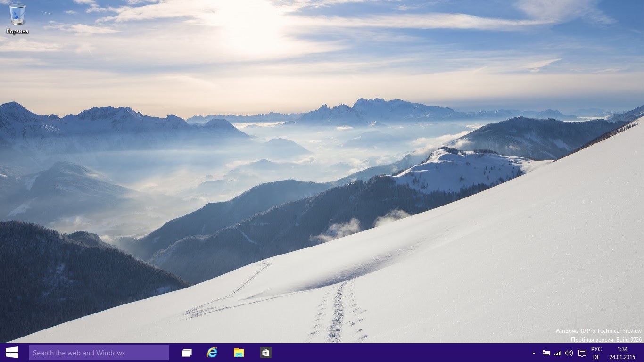
Task: Click the battery power status icon
Action: 546,353
